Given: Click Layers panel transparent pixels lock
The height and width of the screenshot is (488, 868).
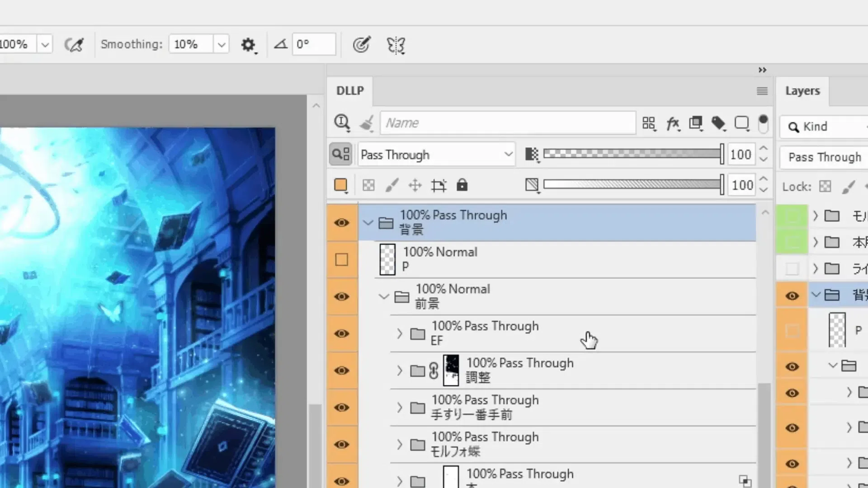Looking at the screenshot, I should pos(825,187).
